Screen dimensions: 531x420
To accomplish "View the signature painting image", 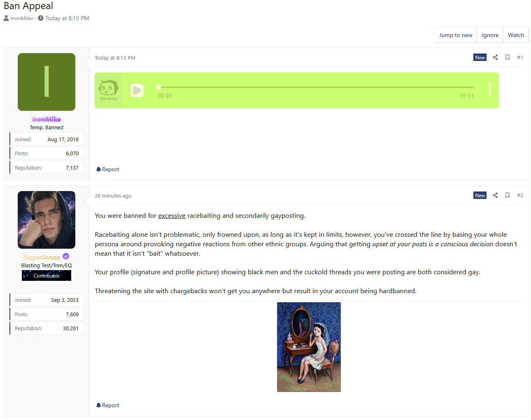I will (x=309, y=347).
